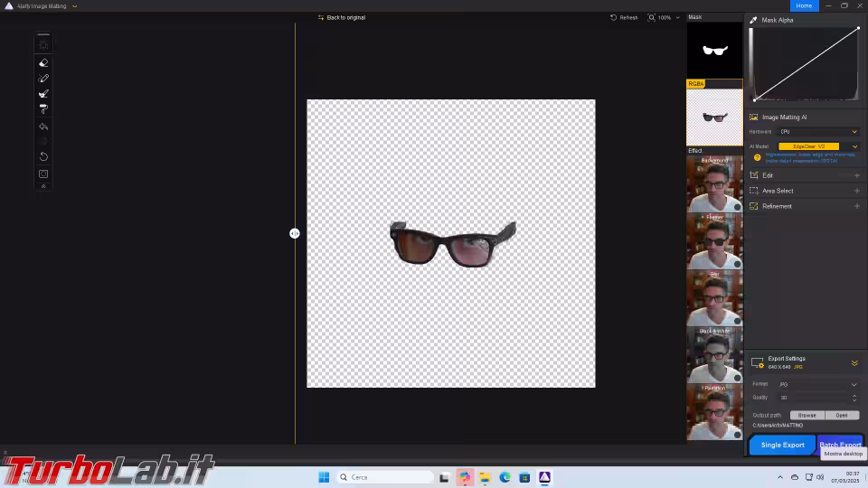This screenshot has height=488, width=868.
Task: Click the yellow question mark help icon
Action: click(x=758, y=157)
